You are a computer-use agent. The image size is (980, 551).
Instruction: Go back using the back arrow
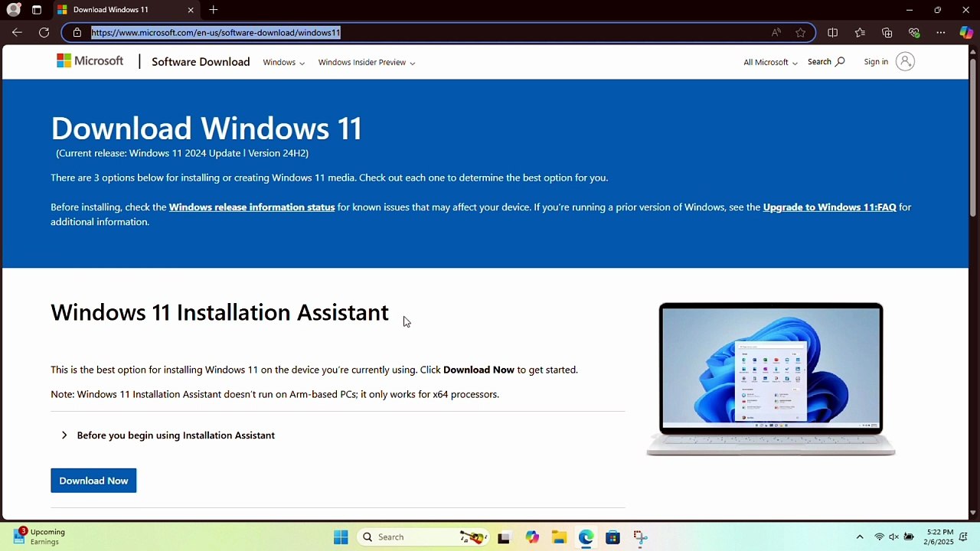(x=17, y=32)
